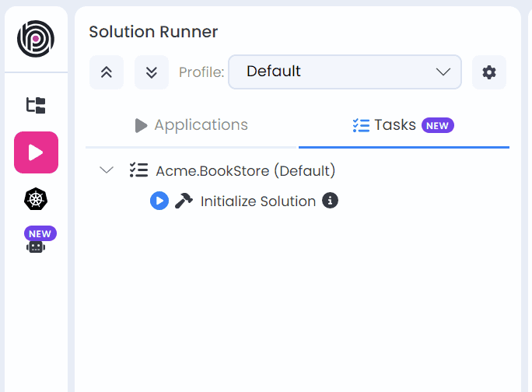Viewport: 532px width, 392px height.
Task: Click the info icon beside Initialize Solution
Action: click(x=330, y=201)
